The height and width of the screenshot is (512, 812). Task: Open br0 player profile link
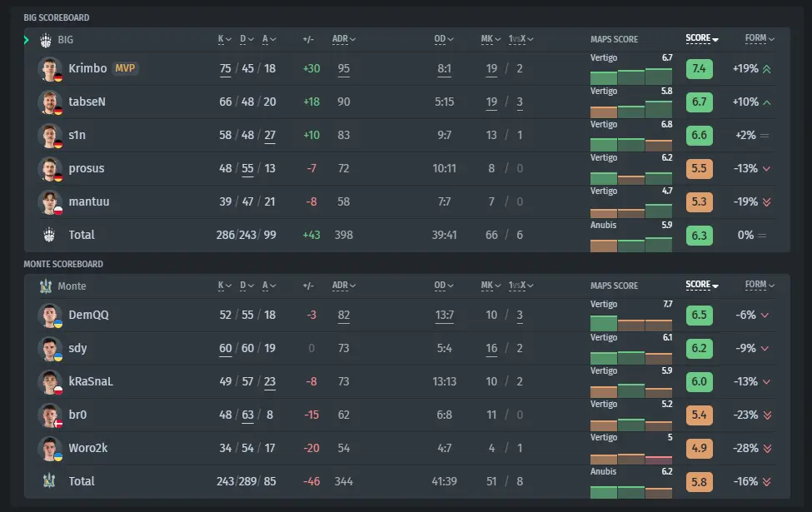pos(77,415)
